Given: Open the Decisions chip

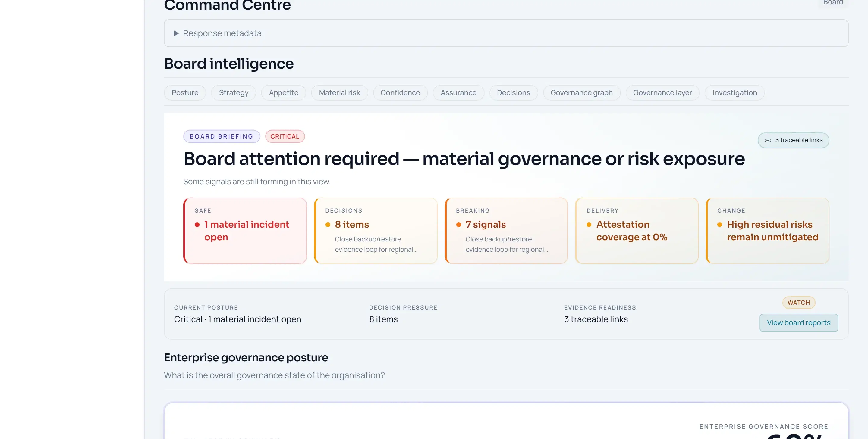Looking at the screenshot, I should [x=513, y=92].
